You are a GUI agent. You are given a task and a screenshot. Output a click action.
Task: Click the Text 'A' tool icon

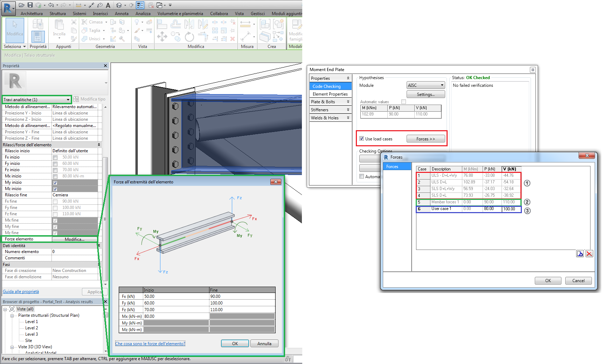click(108, 5)
